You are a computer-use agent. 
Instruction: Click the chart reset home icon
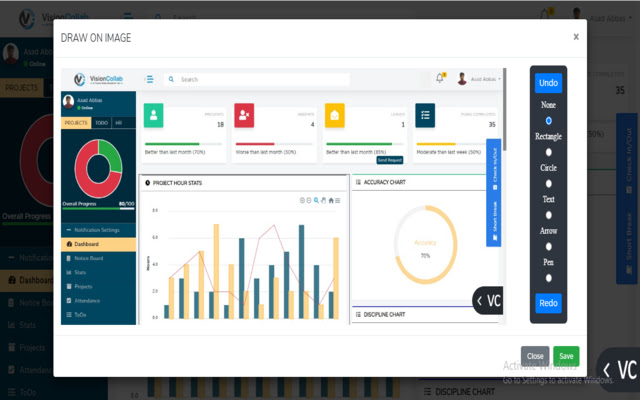(x=331, y=200)
